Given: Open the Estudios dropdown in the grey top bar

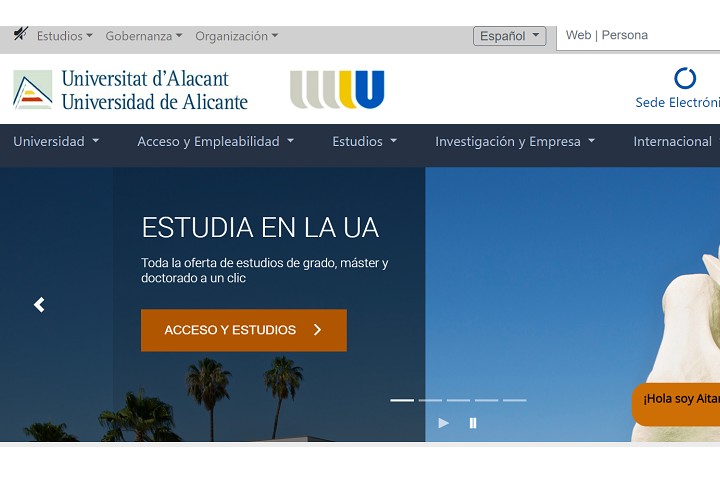Looking at the screenshot, I should click(65, 36).
